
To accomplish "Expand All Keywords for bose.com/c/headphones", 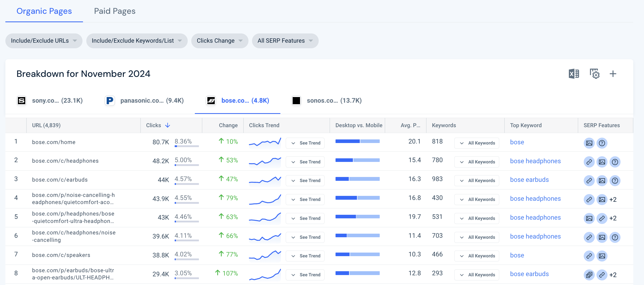I will click(476, 162).
